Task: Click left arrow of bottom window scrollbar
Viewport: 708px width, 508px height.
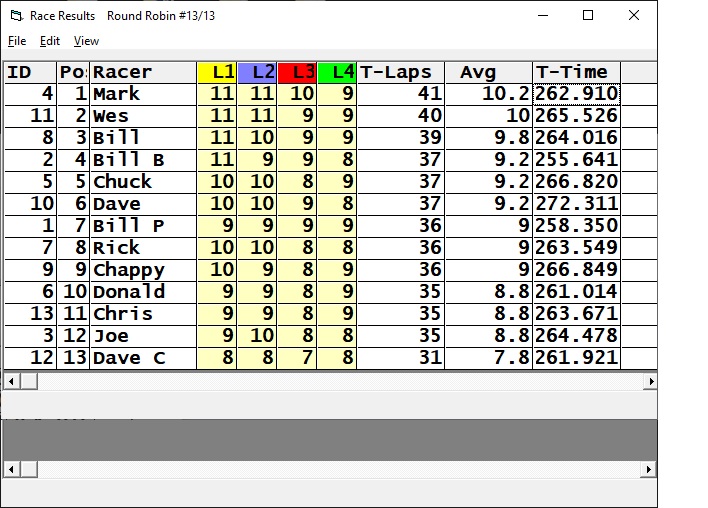Action: (x=11, y=469)
